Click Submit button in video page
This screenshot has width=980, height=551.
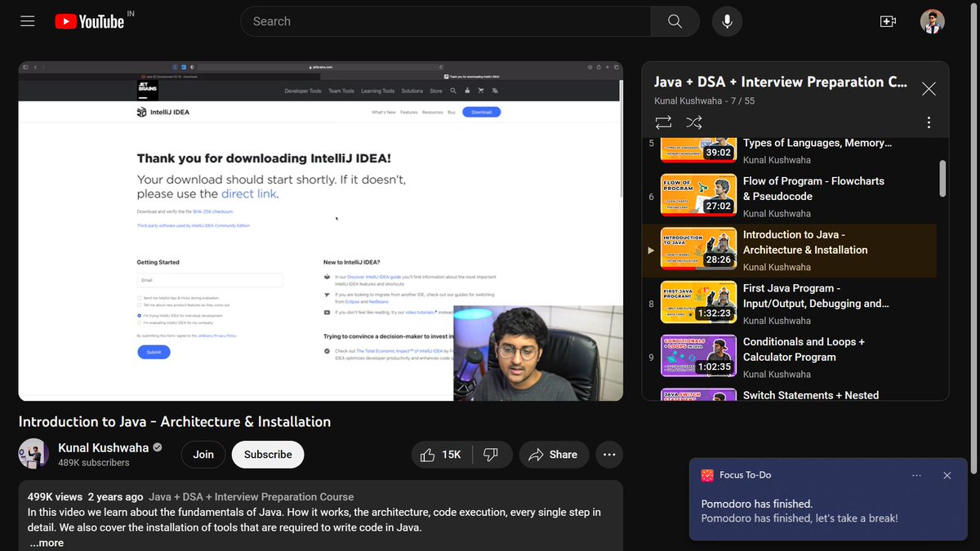pyautogui.click(x=154, y=352)
